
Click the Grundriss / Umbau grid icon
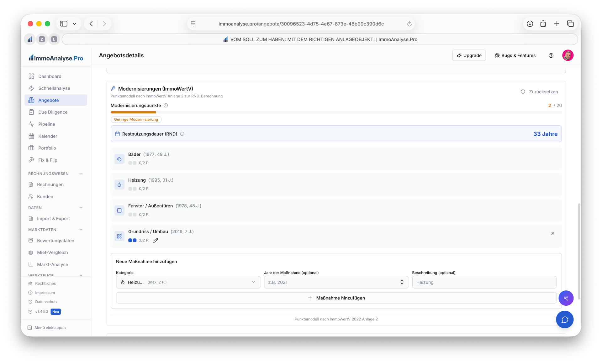point(119,236)
